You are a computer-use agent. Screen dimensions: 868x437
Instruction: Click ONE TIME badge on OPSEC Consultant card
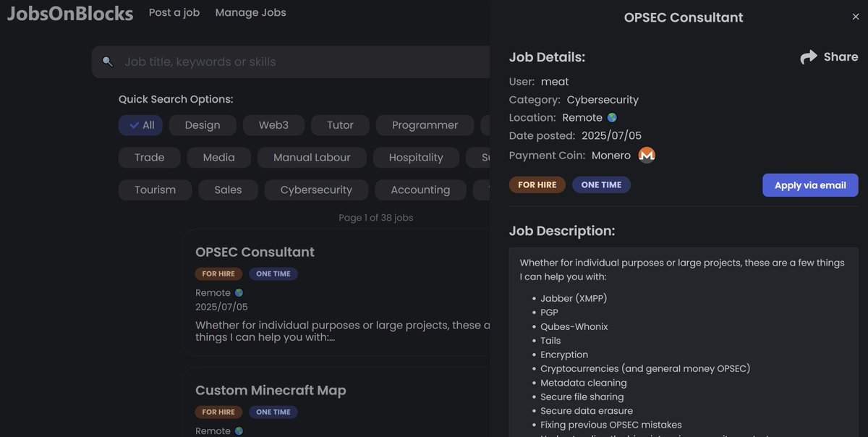coord(273,274)
